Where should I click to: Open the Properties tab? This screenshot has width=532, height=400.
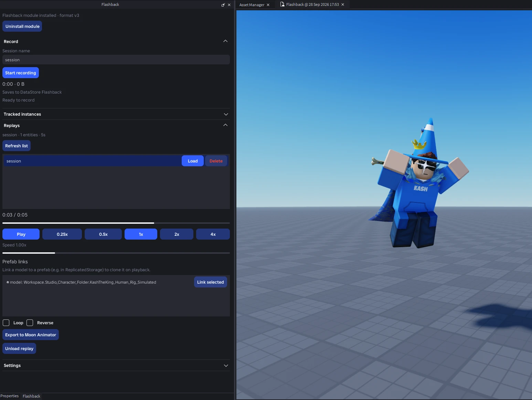(x=10, y=396)
